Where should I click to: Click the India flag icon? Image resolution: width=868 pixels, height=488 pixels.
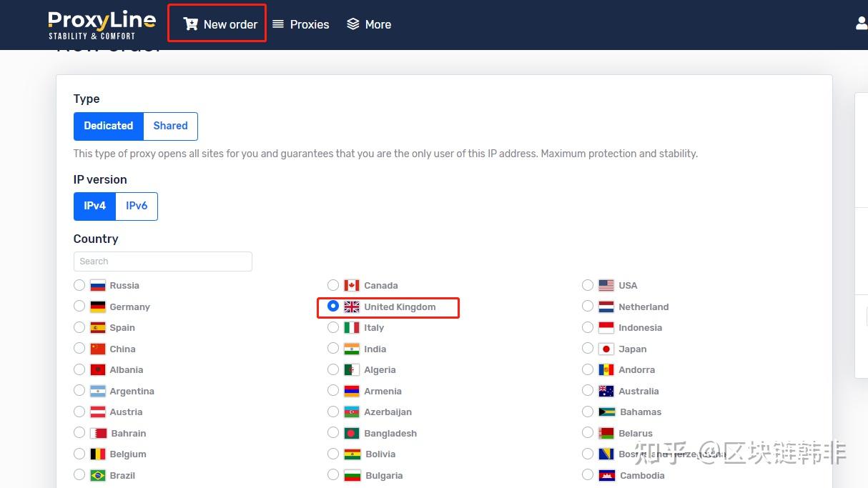click(352, 349)
